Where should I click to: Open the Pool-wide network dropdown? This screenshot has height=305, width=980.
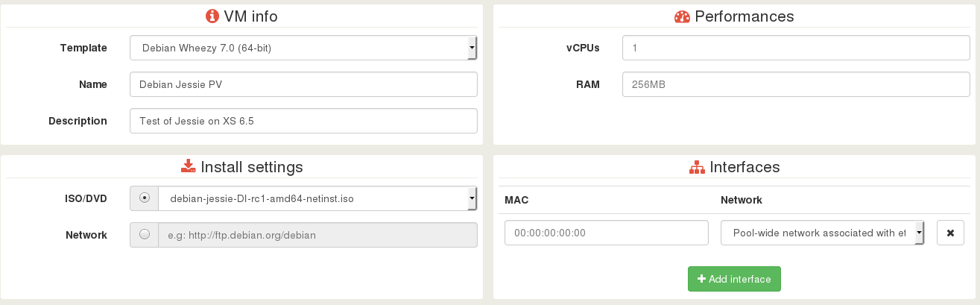(823, 233)
